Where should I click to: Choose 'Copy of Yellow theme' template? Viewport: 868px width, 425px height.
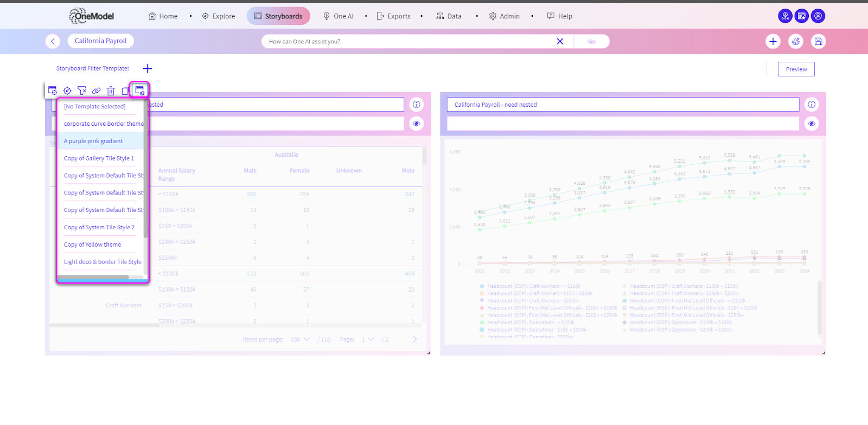click(x=92, y=244)
